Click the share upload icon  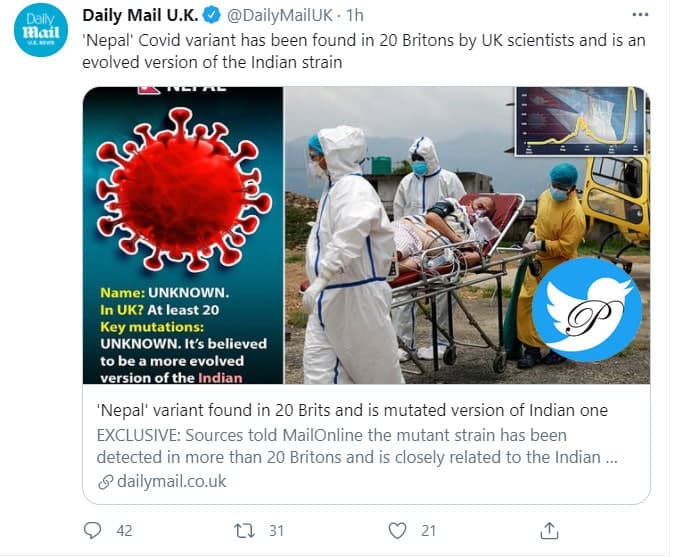(x=549, y=530)
